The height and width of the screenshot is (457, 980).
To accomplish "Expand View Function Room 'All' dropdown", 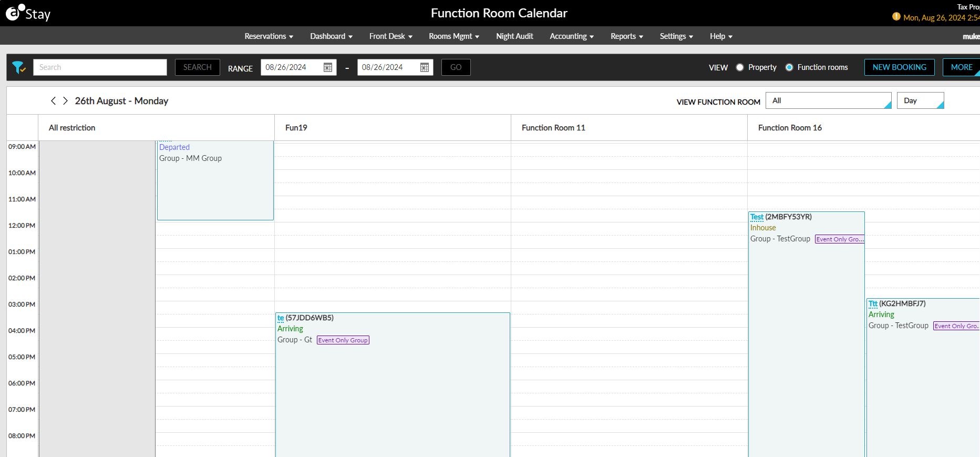I will point(829,100).
